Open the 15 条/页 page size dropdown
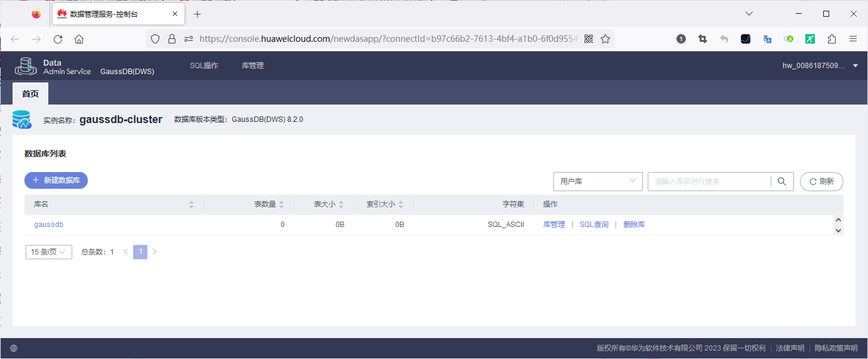This screenshot has width=868, height=359. click(49, 252)
